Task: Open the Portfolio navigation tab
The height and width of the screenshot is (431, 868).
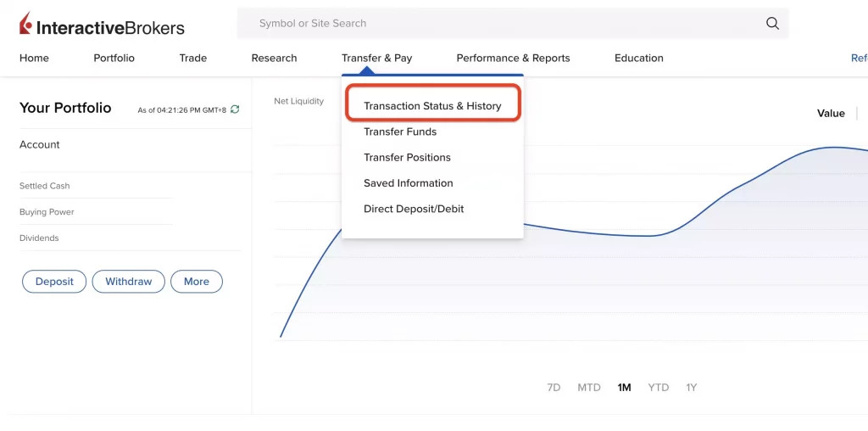Action: coord(114,58)
